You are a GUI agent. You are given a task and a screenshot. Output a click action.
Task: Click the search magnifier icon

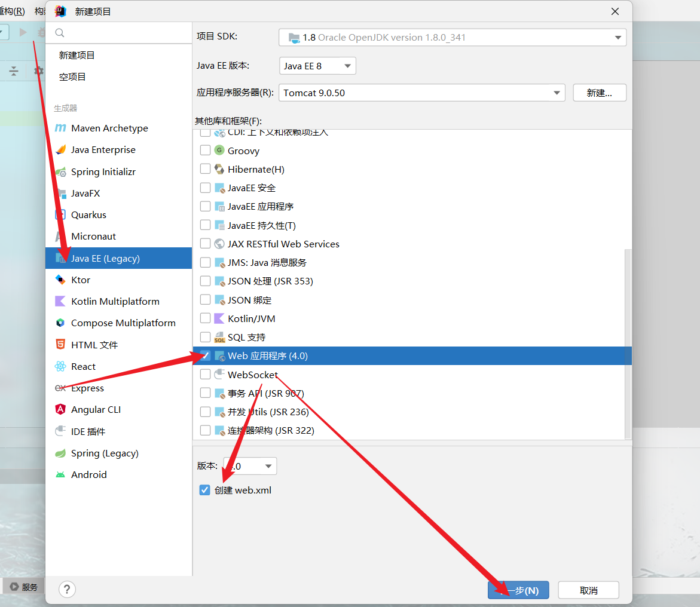(x=60, y=33)
